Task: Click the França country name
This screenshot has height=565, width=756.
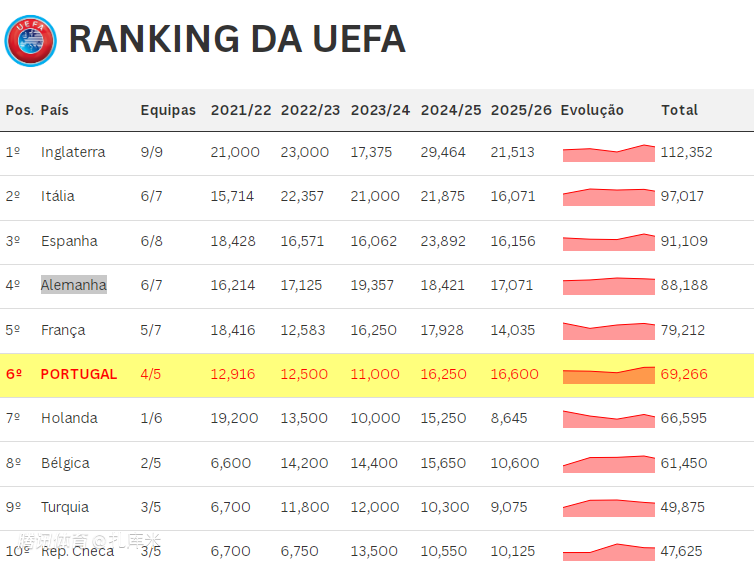Action: (x=63, y=330)
